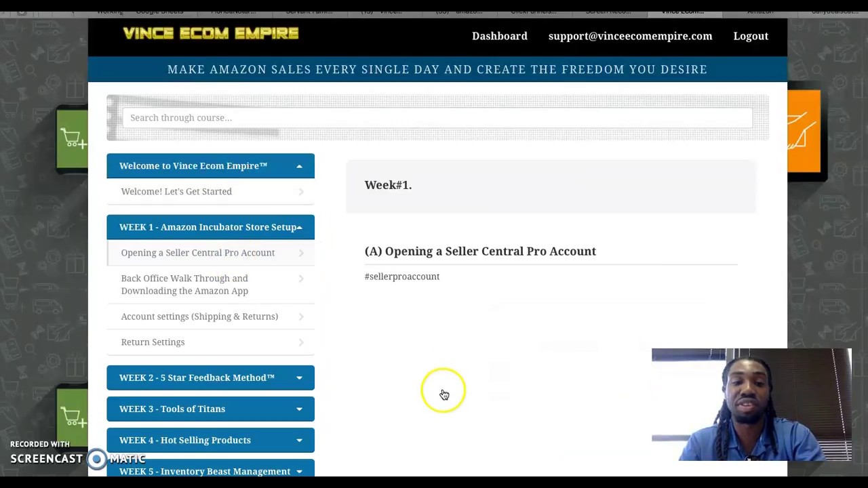The width and height of the screenshot is (868, 488).
Task: Click arrow beside Opening a Seller Central Pro Account
Action: click(300, 253)
